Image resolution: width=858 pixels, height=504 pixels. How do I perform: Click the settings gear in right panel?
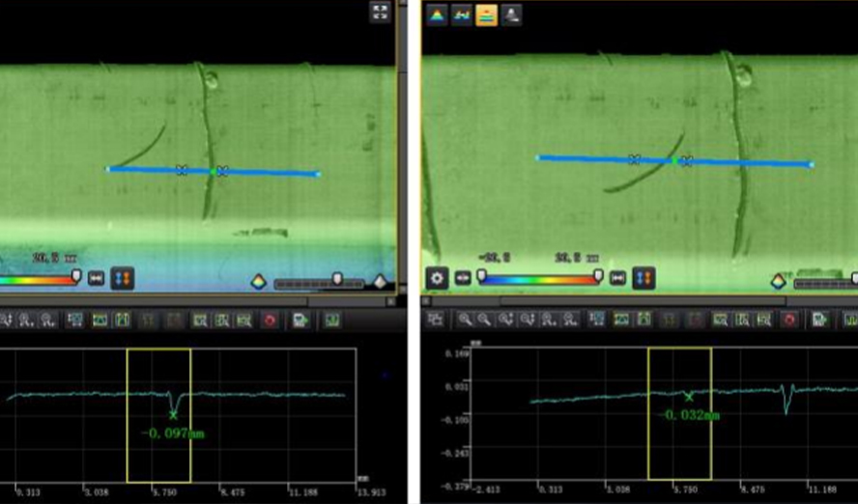tap(438, 278)
